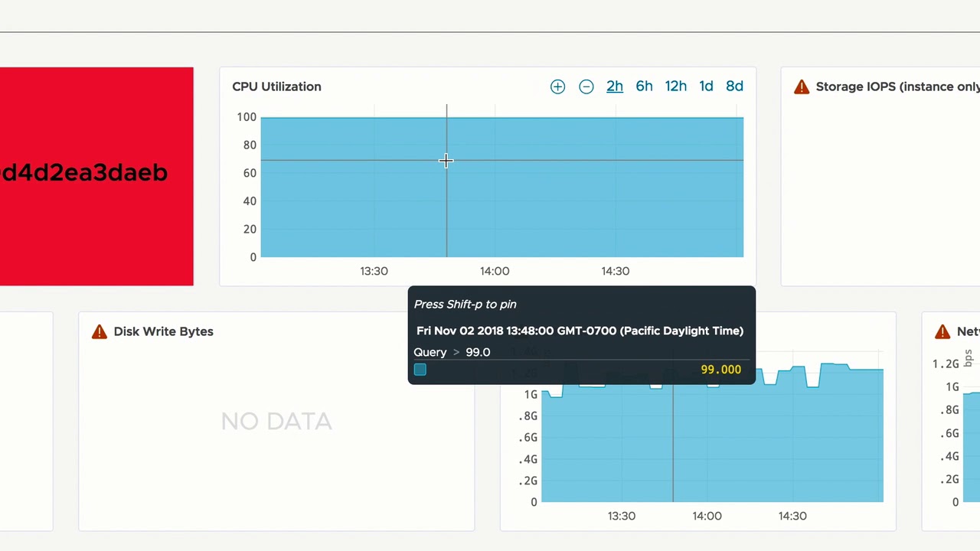
Task: Select the red instance ID tile
Action: tap(96, 176)
